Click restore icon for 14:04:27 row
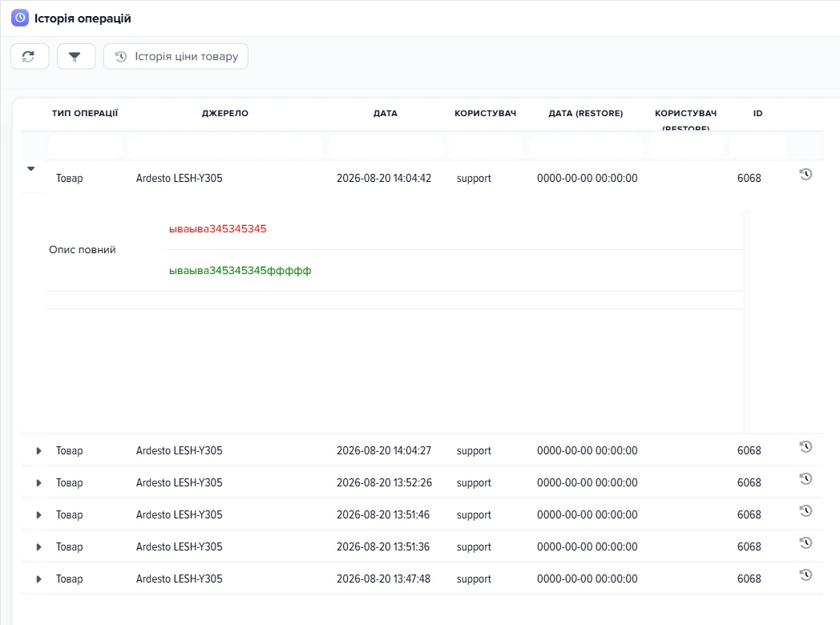Viewport: 840px width, 625px height. point(806,446)
